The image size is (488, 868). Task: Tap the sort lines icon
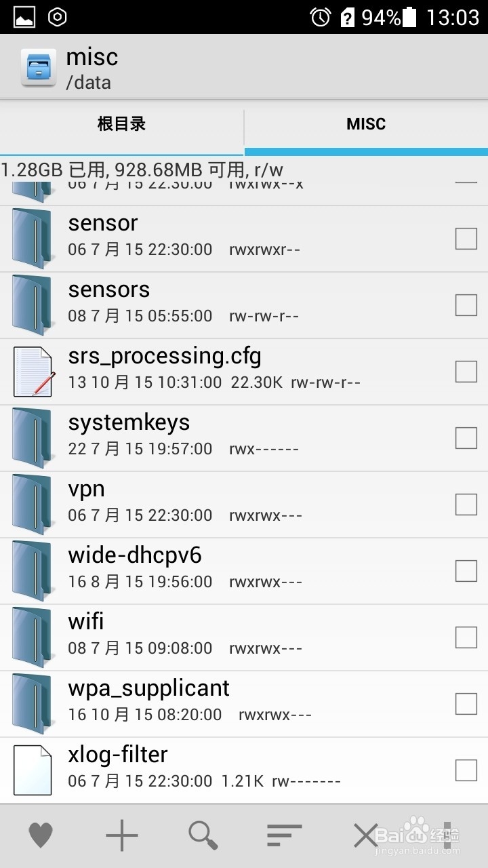pos(284,835)
